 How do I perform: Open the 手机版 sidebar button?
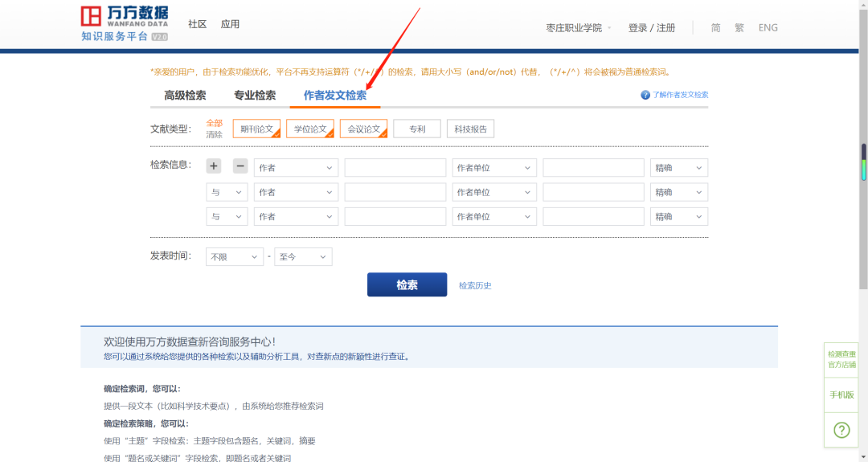tap(841, 395)
